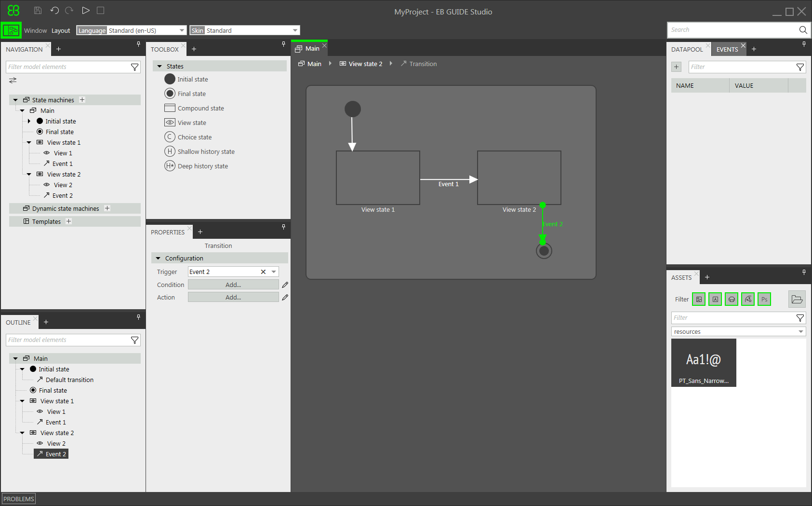Image resolution: width=812 pixels, height=506 pixels.
Task: Select Initial state in the toolbox
Action: click(x=186, y=79)
